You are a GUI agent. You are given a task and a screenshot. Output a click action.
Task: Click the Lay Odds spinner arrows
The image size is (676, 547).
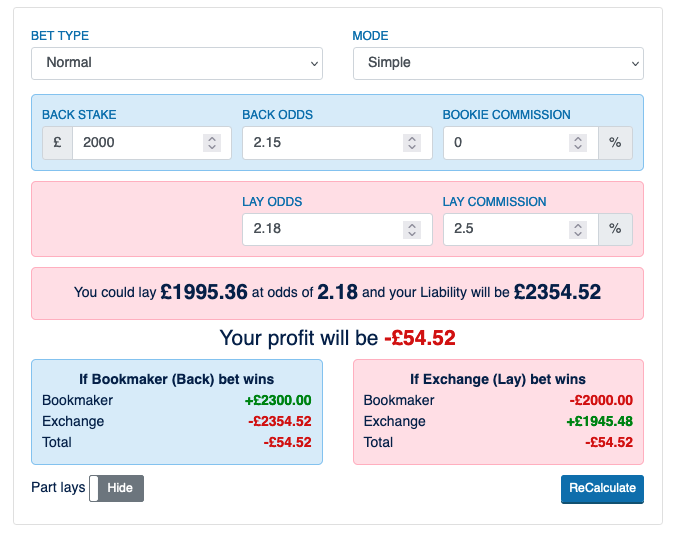click(x=412, y=230)
